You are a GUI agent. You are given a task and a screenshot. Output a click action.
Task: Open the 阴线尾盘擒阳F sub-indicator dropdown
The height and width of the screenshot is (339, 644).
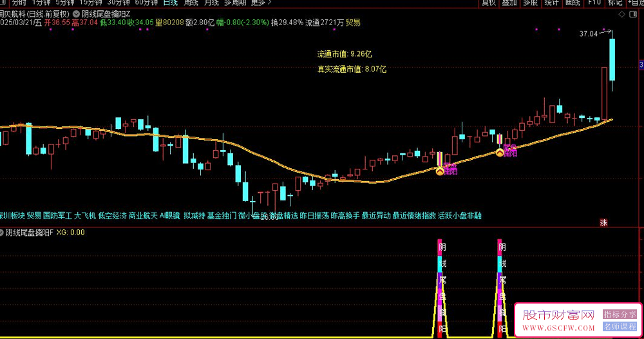point(2,233)
